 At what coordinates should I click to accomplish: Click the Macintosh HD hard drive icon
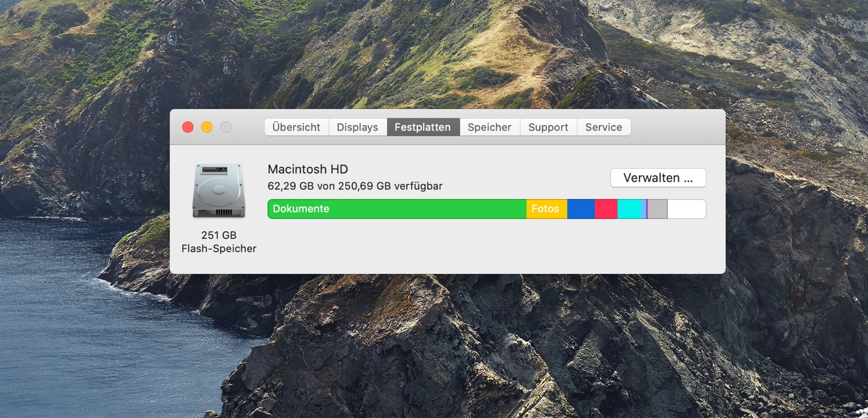point(219,191)
